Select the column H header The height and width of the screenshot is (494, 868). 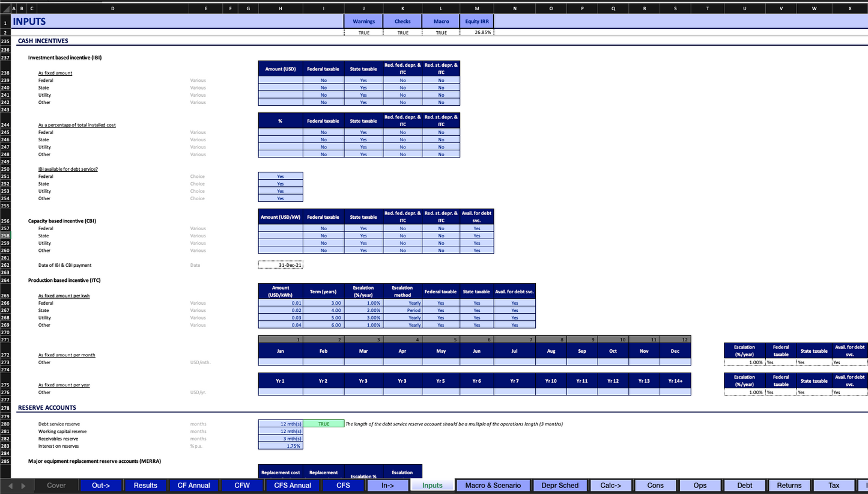281,8
